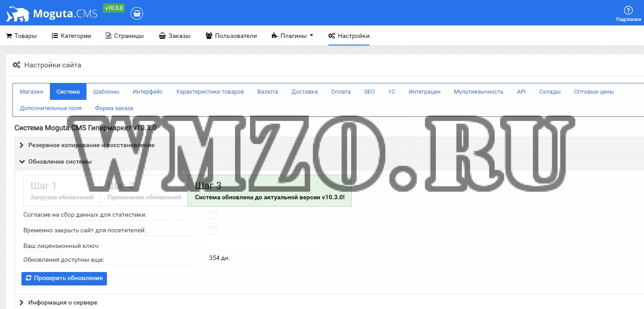Open Характеристики товаров tab
Screen dimensions: 644x309
pos(210,91)
